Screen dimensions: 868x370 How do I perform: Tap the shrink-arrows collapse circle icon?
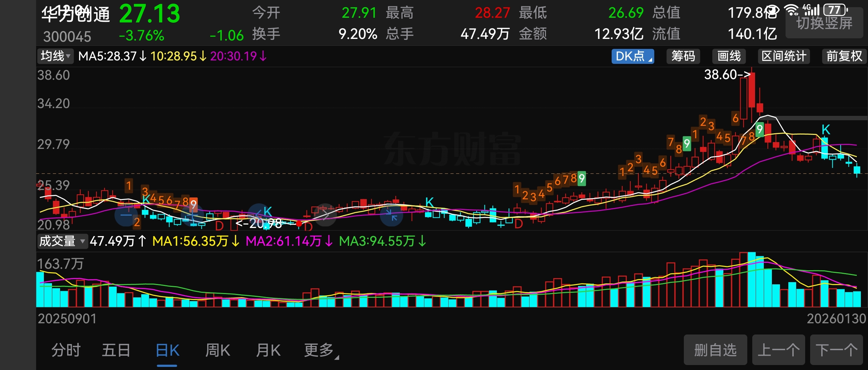[x=391, y=216]
